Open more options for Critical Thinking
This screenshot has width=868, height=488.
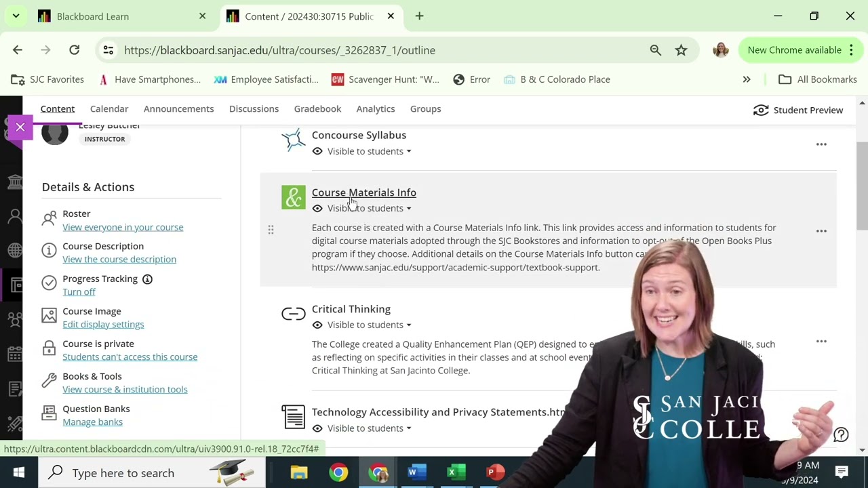point(821,341)
